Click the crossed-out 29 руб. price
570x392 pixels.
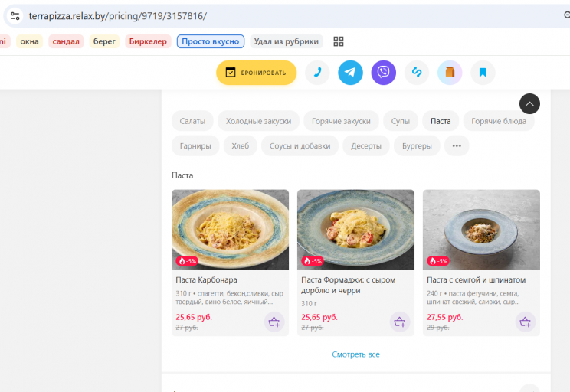[438, 328]
